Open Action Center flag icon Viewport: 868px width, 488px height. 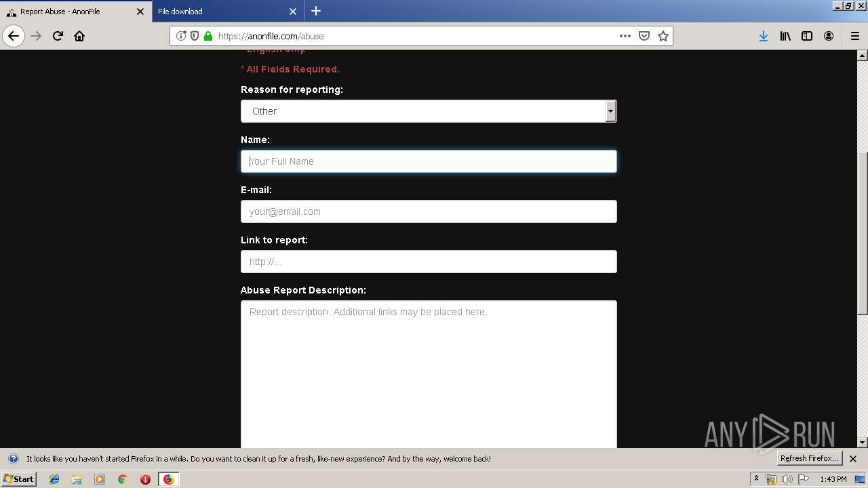click(x=804, y=479)
